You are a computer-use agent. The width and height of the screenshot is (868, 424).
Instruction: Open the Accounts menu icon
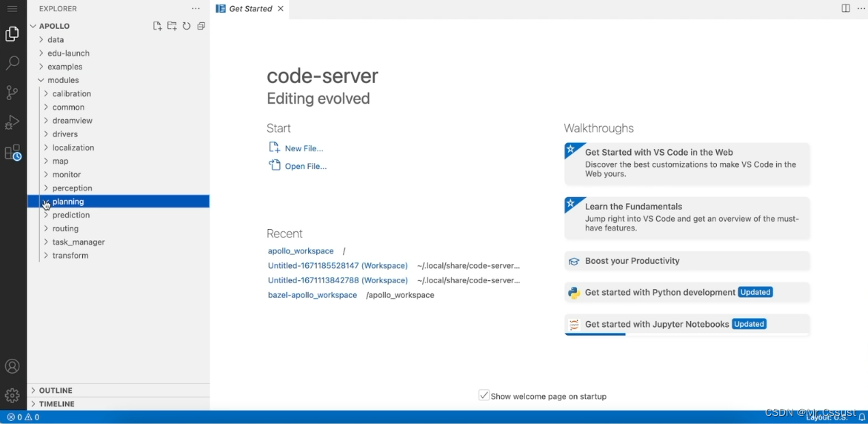point(12,366)
